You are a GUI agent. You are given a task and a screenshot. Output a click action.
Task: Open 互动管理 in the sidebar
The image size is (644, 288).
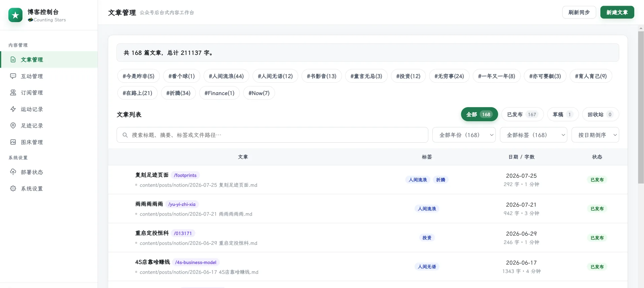[x=49, y=76]
